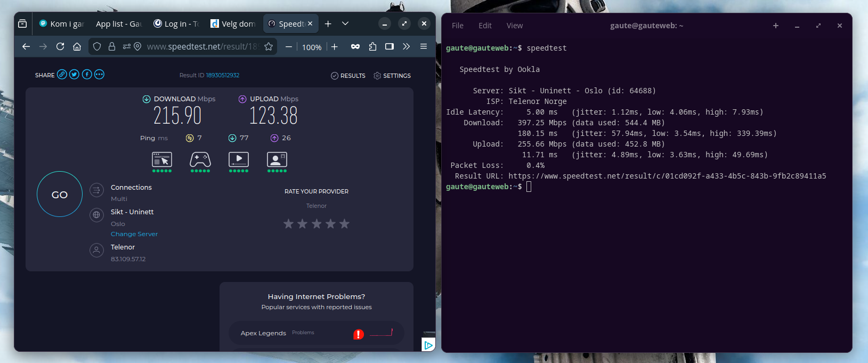Viewport: 868px width, 363px height.
Task: Click the web browsing quality icon
Action: tap(162, 159)
